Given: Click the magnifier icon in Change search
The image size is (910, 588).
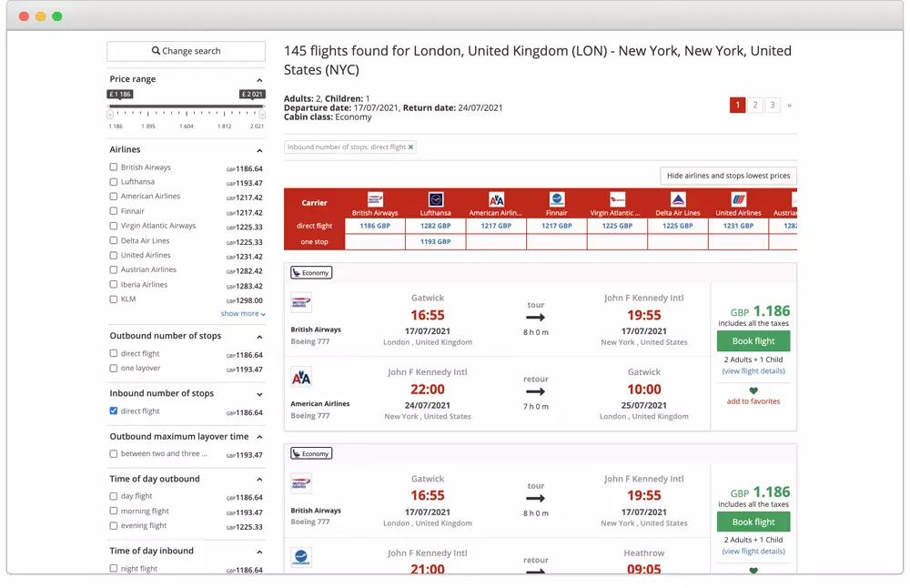Looking at the screenshot, I should 157,50.
